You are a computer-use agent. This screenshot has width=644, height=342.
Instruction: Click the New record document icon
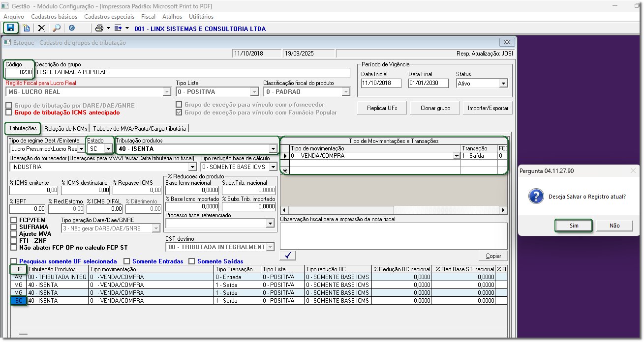coord(26,28)
